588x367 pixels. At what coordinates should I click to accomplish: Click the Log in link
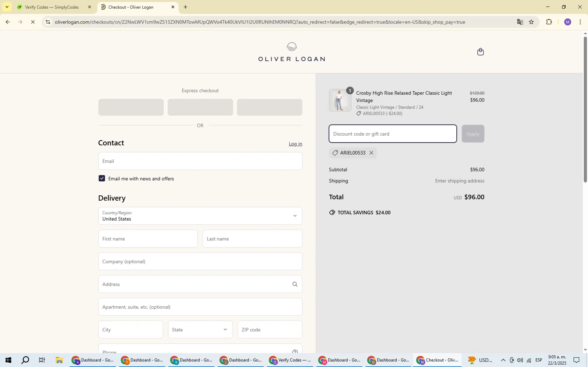point(295,144)
